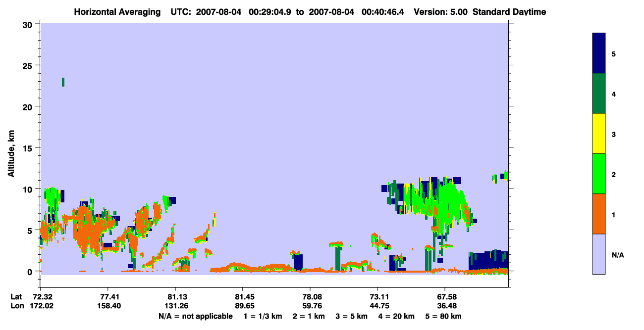Click the 'Lat' row label
The image size is (644, 330).
click(x=16, y=297)
